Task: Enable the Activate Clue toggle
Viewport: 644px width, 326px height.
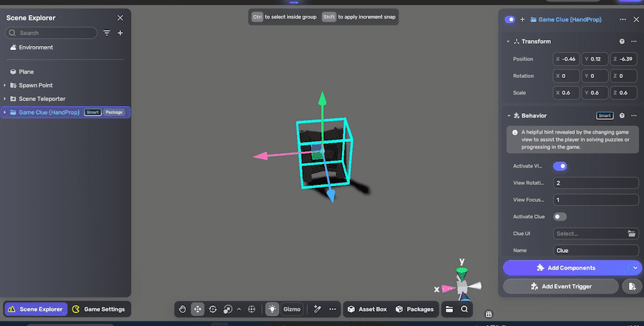Action: click(560, 216)
